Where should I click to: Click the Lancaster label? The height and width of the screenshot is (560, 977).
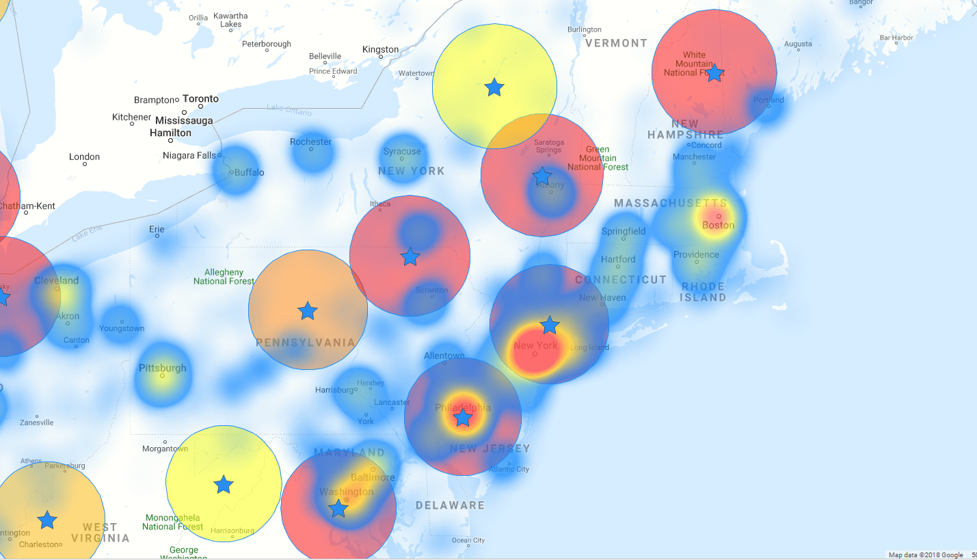click(392, 402)
